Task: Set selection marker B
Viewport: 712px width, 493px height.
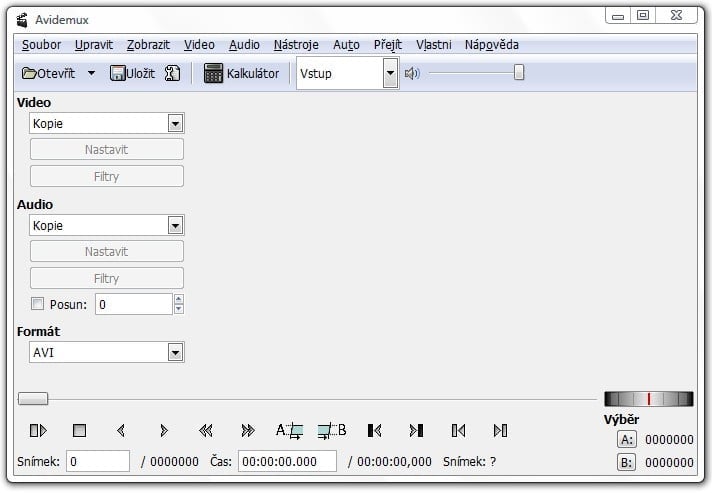Action: pos(332,430)
